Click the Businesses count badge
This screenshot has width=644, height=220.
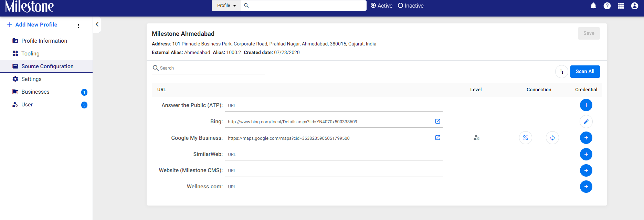tap(84, 92)
